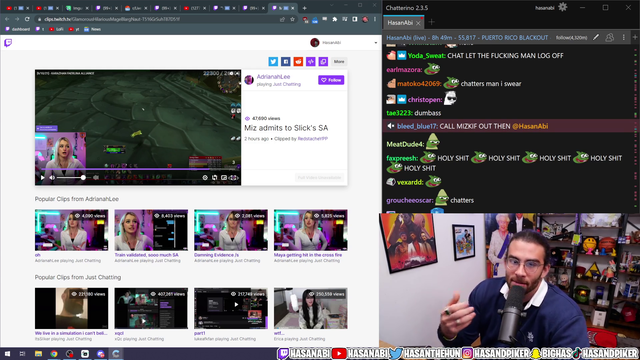This screenshot has width=640, height=360.
Task: Open Chatterino from the taskbar
Action: pyautogui.click(x=116, y=354)
